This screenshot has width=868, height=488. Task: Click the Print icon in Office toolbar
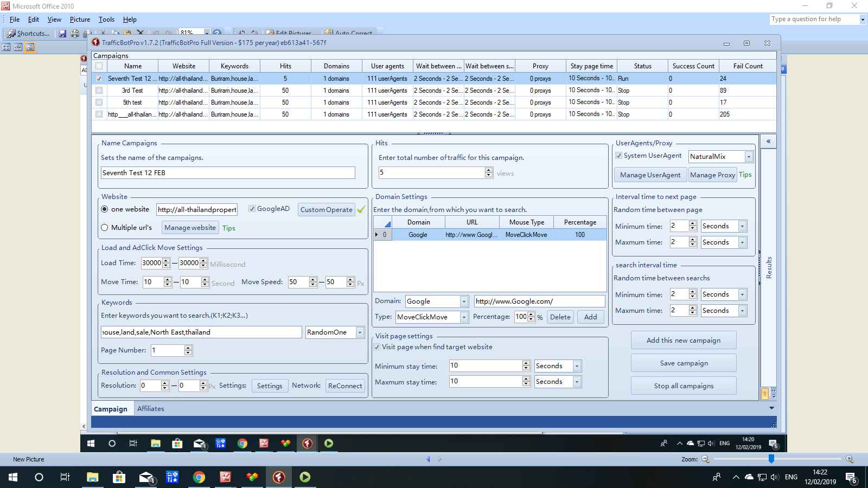point(75,34)
